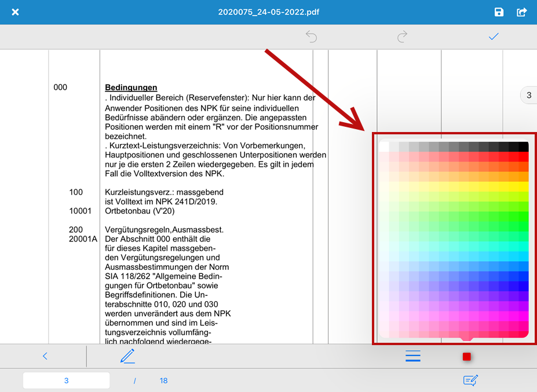This screenshot has height=392, width=537.
Task: Pick the black swatch in the palette
Action: click(x=523, y=147)
